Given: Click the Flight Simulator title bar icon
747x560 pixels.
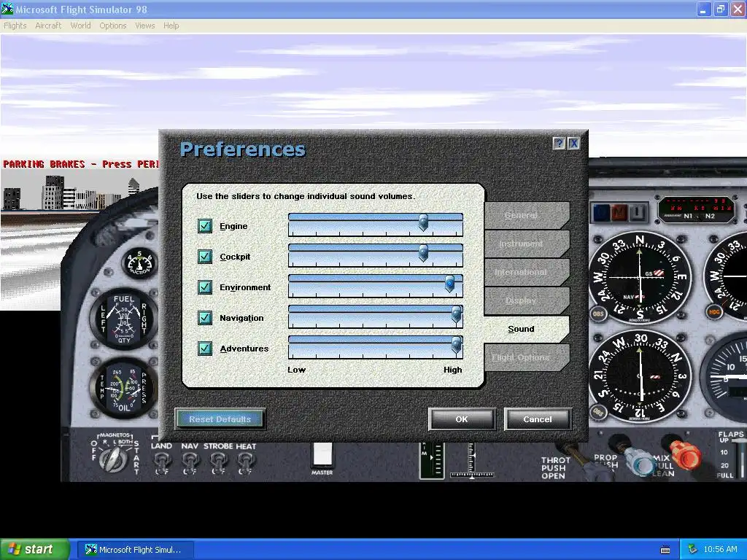Looking at the screenshot, I should click(7, 9).
